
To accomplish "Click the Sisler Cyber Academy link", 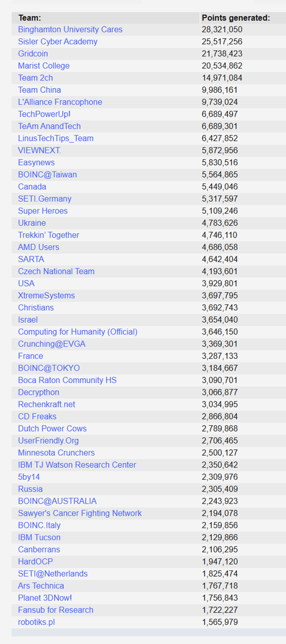I will (x=58, y=42).
